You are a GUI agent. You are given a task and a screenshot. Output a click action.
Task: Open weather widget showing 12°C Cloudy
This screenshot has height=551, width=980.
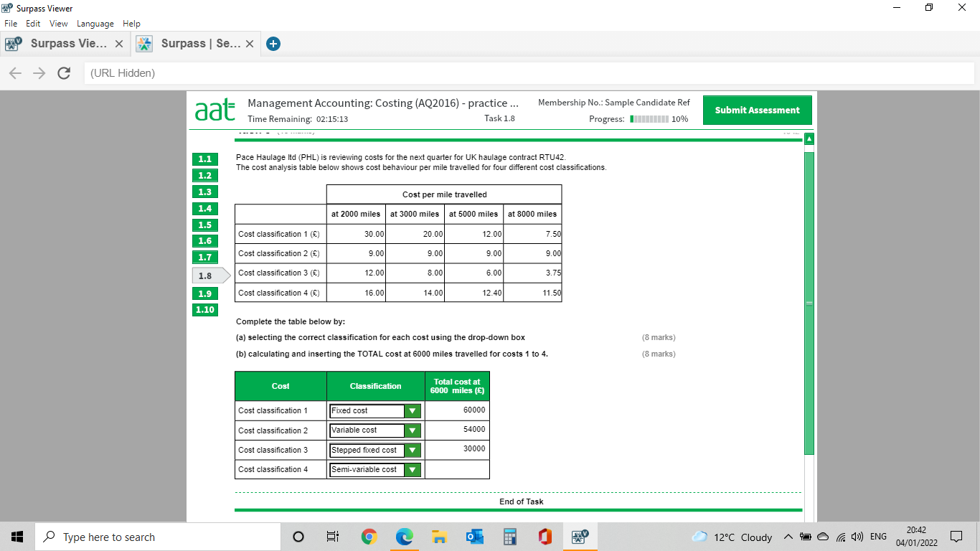732,537
